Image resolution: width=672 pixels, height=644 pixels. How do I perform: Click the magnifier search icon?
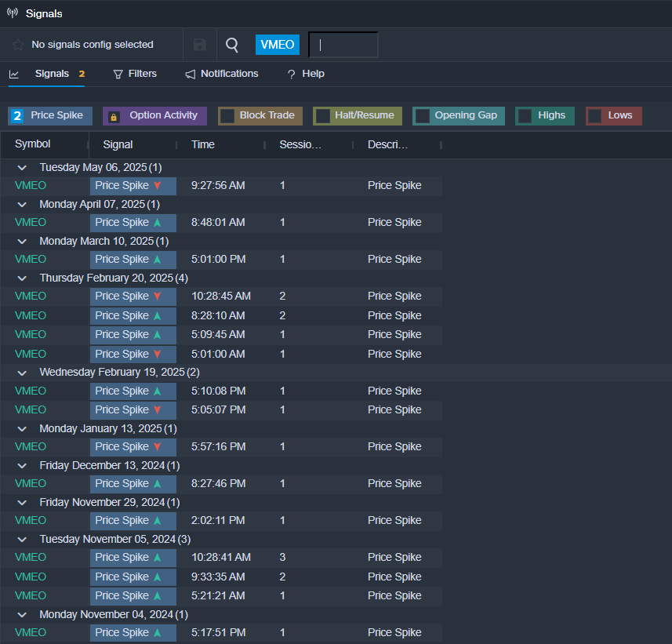click(x=232, y=45)
